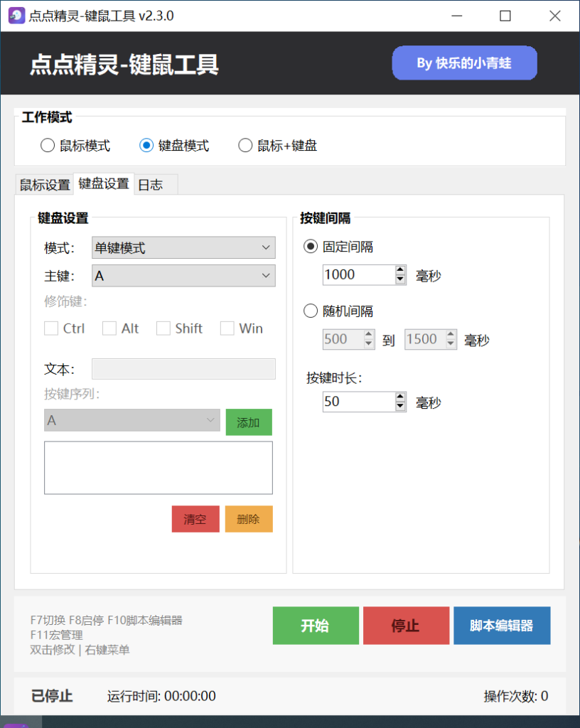This screenshot has height=728, width=580.
Task: Click the app logo icon in the title bar
Action: pyautogui.click(x=16, y=15)
